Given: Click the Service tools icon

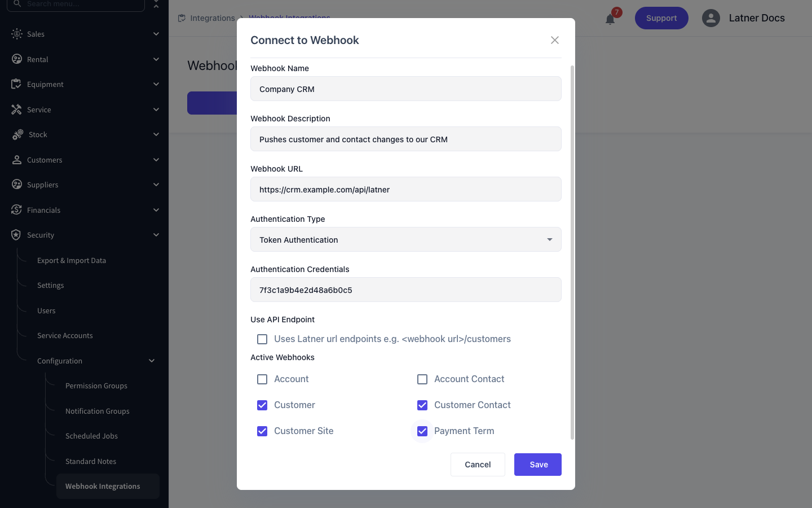Looking at the screenshot, I should click(16, 110).
